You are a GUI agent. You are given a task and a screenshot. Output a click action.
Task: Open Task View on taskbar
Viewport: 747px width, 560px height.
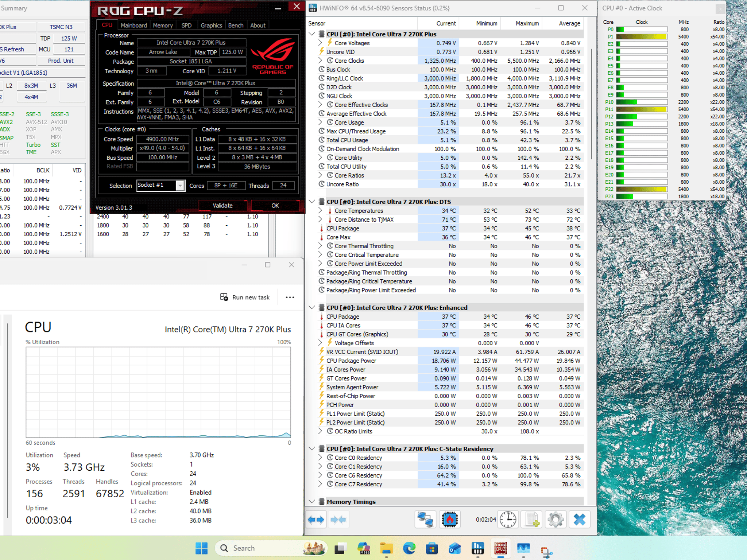pyautogui.click(x=340, y=548)
